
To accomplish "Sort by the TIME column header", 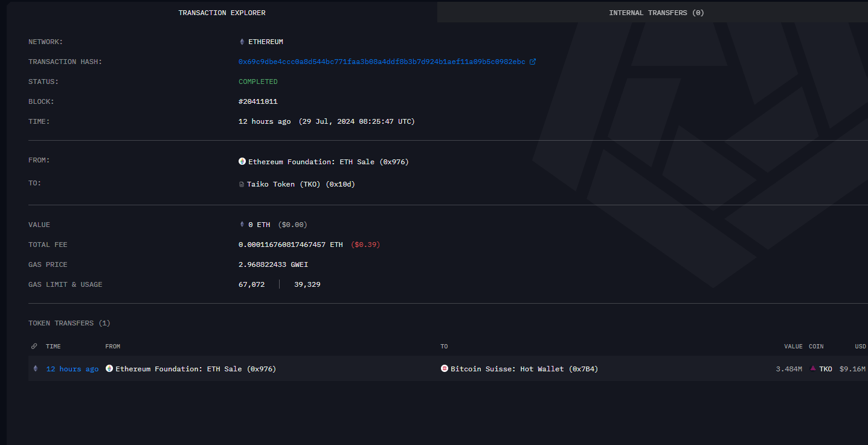I will 53,347.
